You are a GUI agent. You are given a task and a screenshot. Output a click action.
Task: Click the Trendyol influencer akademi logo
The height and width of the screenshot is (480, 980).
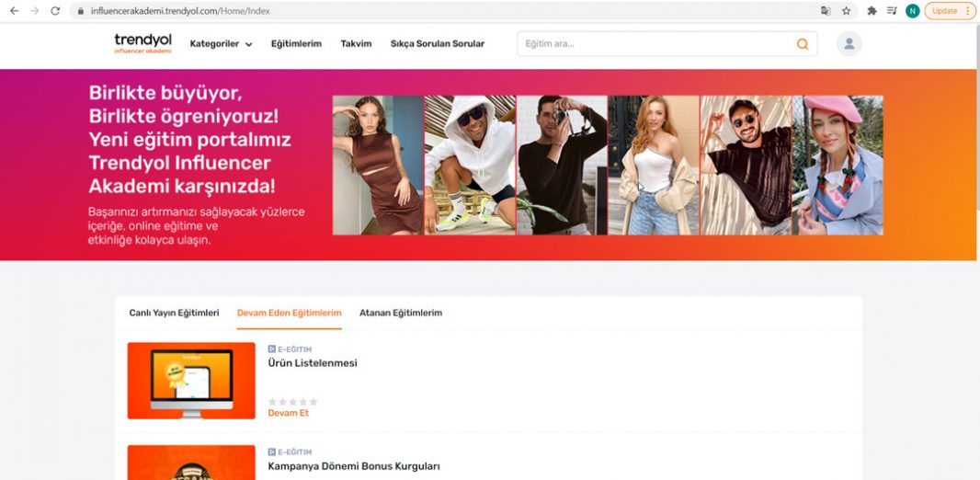pos(143,43)
